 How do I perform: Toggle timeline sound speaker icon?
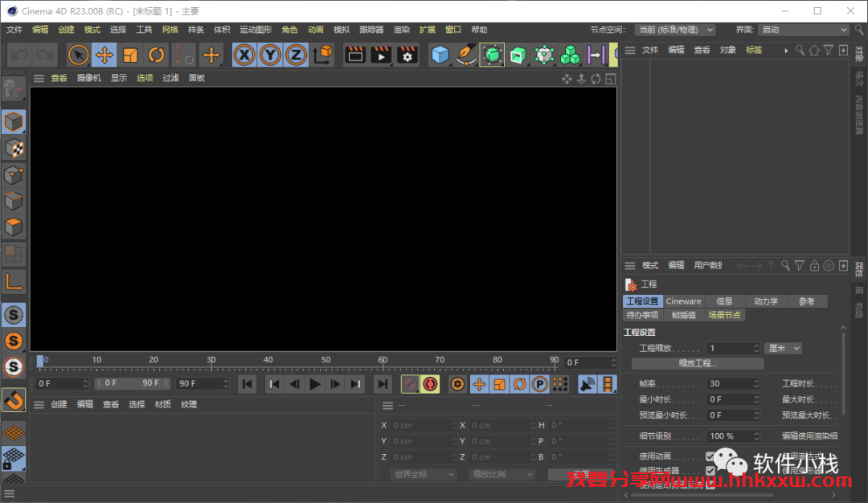[587, 384]
